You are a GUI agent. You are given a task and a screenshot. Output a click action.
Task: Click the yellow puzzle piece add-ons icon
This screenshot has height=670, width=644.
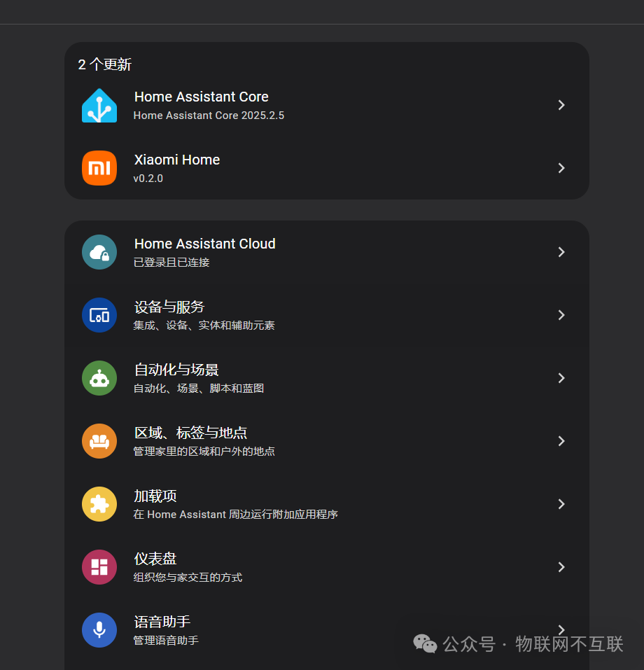(99, 504)
